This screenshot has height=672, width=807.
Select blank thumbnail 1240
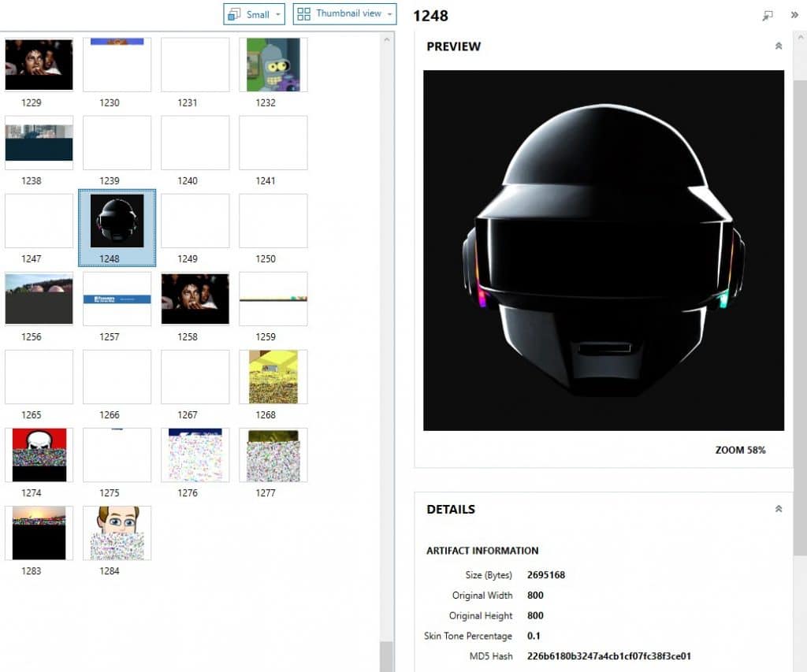195,143
